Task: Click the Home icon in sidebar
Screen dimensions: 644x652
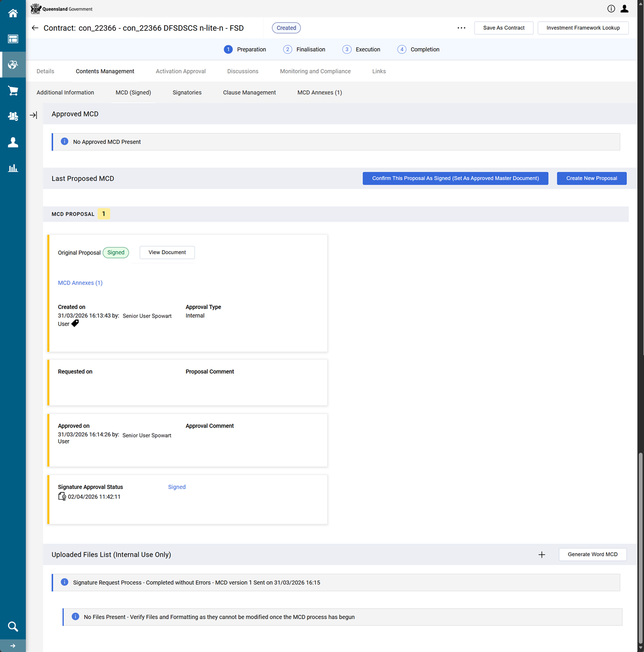Action: (13, 13)
